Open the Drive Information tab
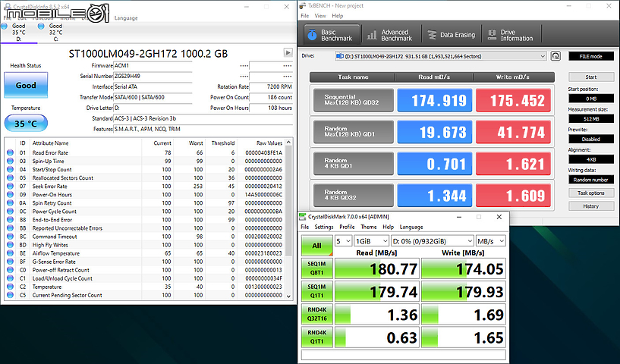 tap(511, 35)
